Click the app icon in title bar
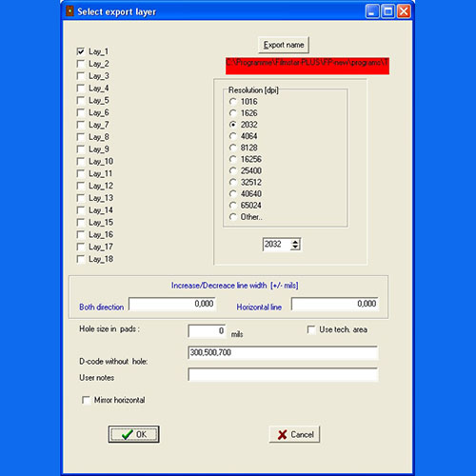 (69, 11)
